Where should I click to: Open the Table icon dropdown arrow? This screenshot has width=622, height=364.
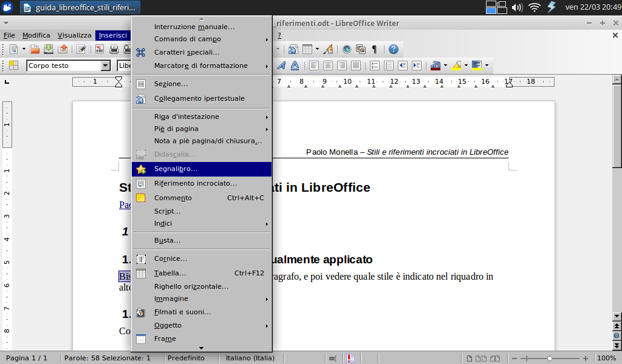point(317,49)
